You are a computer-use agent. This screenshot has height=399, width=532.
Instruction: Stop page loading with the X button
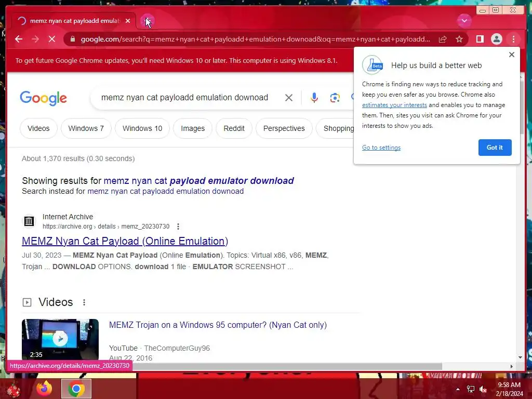(x=52, y=39)
